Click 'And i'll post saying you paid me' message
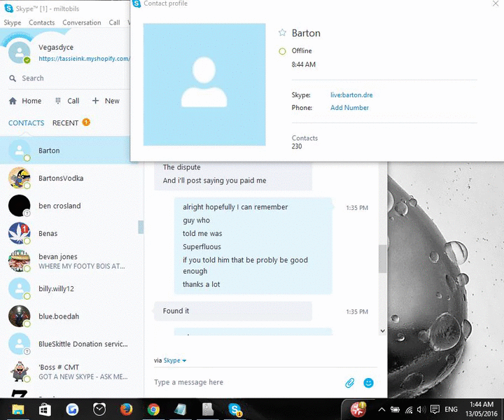Viewport: 504px width, 420px height. coord(214,181)
